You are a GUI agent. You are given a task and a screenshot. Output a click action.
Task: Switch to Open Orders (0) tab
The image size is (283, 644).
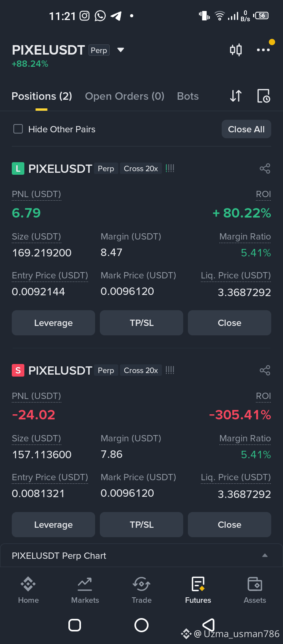pos(125,96)
